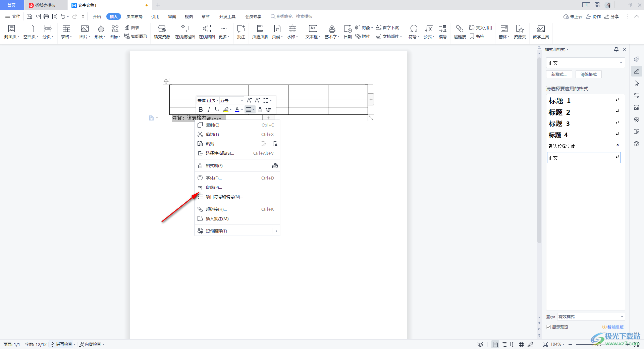The height and width of the screenshot is (349, 644).
Task: Add a column with table plus button
Action: (x=371, y=99)
